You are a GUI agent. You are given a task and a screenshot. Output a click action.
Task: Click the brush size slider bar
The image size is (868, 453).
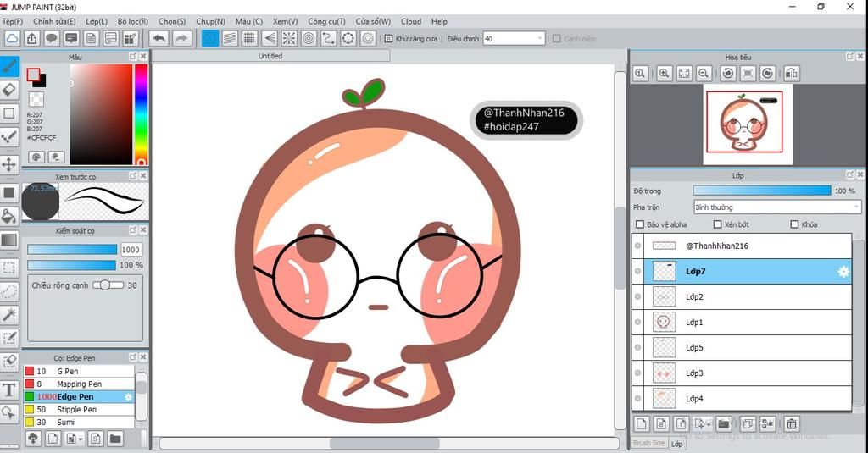(x=72, y=250)
